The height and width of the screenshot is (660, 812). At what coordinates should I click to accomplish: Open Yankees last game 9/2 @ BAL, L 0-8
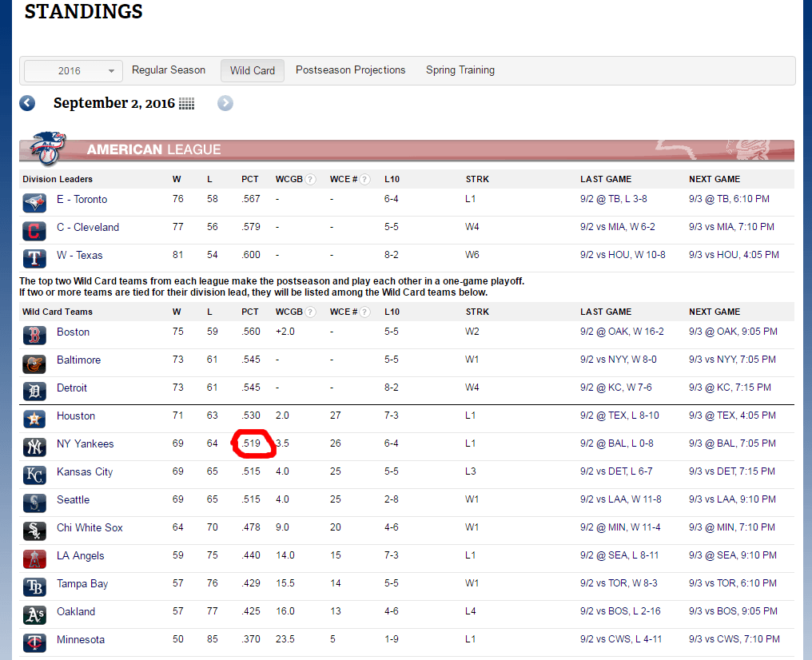click(x=617, y=443)
